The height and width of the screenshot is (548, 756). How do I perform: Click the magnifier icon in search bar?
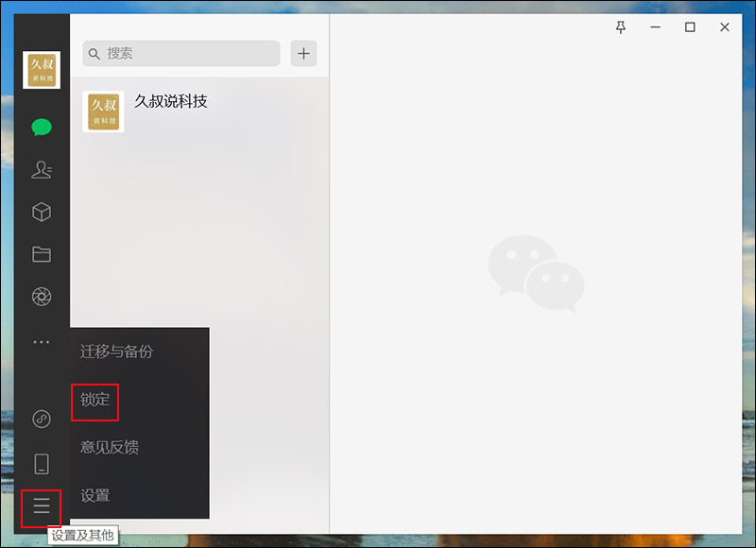[94, 54]
